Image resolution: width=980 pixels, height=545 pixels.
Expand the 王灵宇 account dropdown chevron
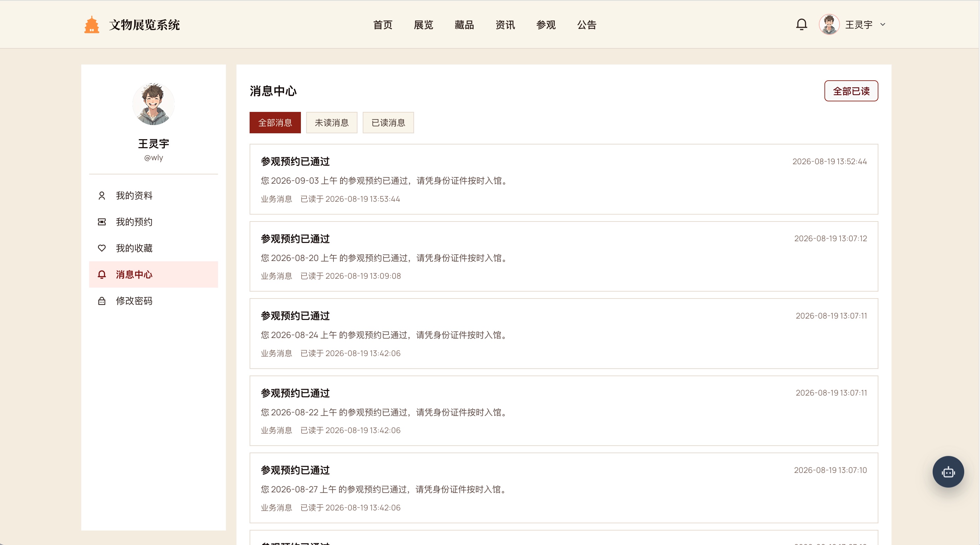point(883,25)
